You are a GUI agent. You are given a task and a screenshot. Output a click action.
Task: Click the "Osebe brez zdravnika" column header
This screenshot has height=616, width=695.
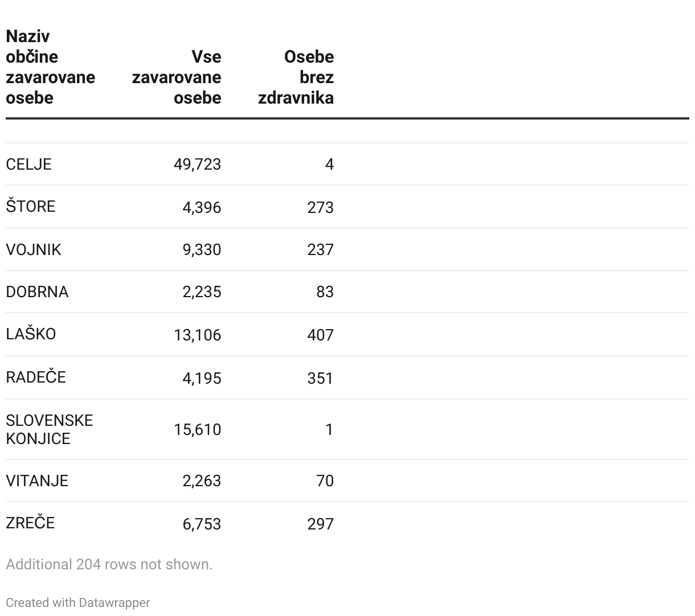coord(296,77)
